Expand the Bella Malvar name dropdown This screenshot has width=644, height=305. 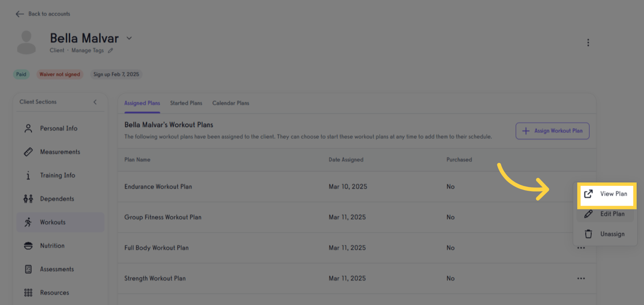tap(129, 38)
